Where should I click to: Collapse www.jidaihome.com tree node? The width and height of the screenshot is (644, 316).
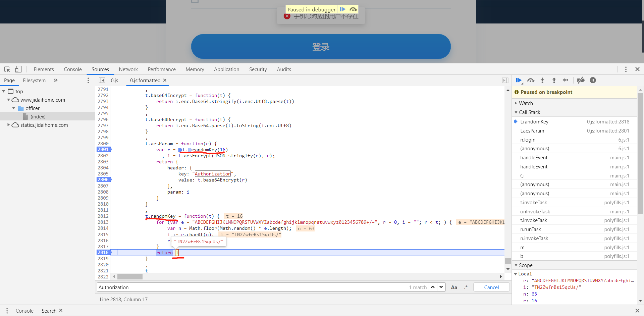click(8, 100)
